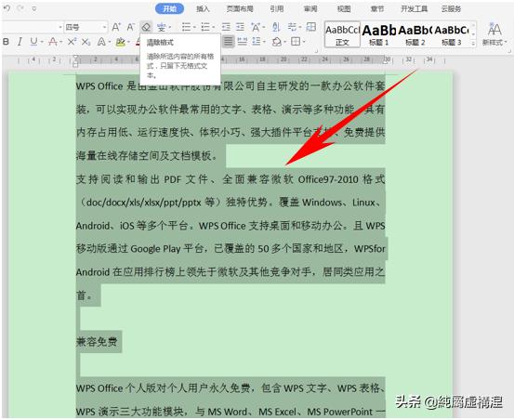Click the redo arrow icon
The height and width of the screenshot is (420, 514).
[x=20, y=7]
